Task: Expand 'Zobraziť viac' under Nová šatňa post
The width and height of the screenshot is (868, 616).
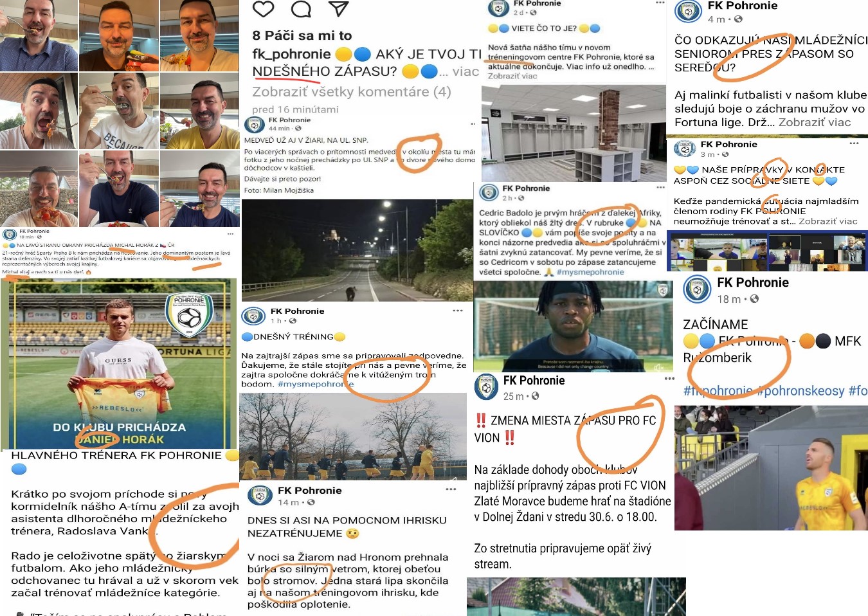Action: (512, 76)
